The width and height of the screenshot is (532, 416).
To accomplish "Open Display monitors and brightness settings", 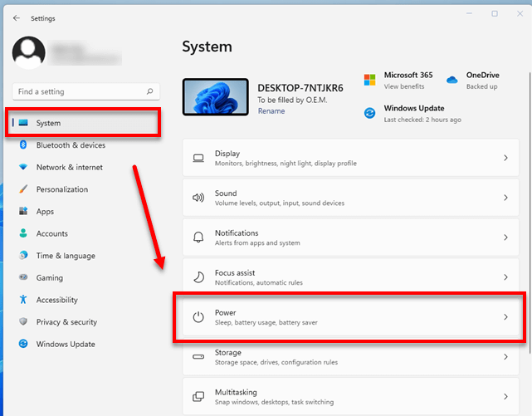I will pyautogui.click(x=351, y=158).
